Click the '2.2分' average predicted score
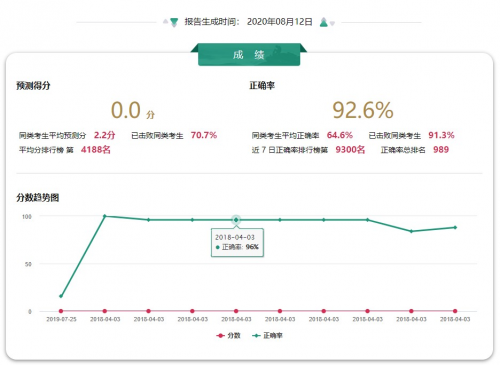500x365 pixels. (105, 135)
